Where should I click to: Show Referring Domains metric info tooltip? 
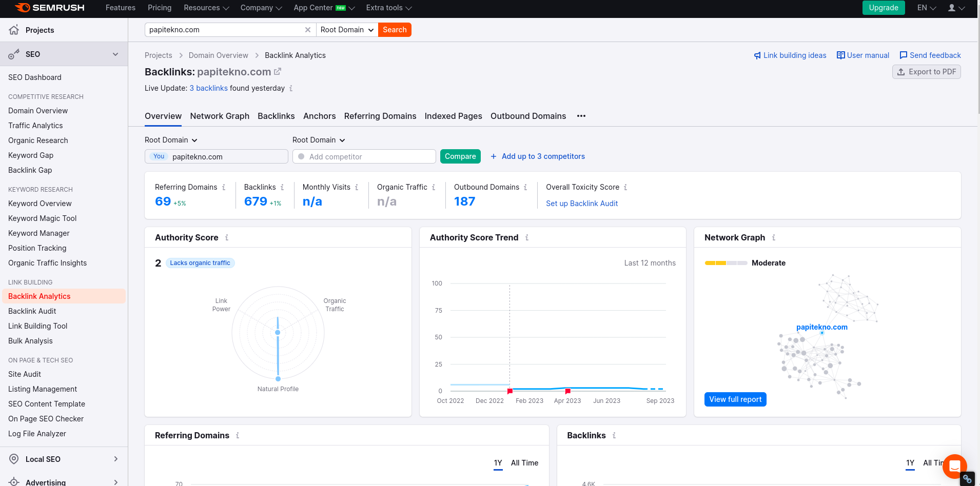tap(224, 187)
